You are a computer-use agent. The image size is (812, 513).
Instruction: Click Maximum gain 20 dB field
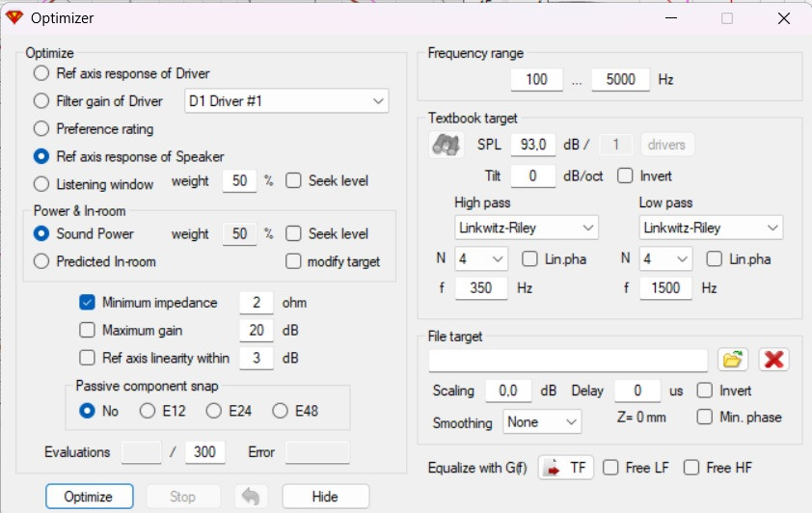[257, 330]
